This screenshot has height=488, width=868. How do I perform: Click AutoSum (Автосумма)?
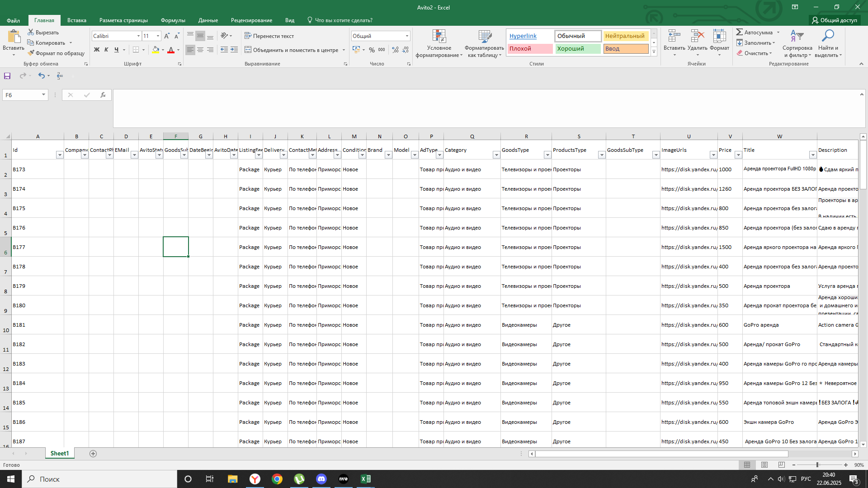point(754,32)
